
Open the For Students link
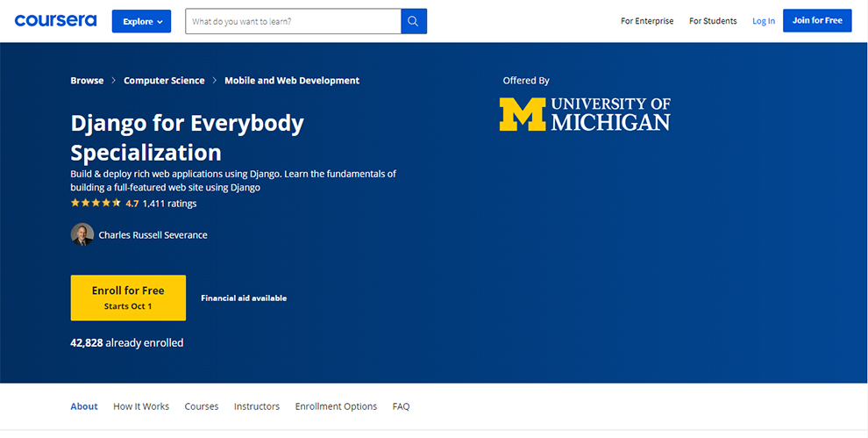[x=713, y=21]
